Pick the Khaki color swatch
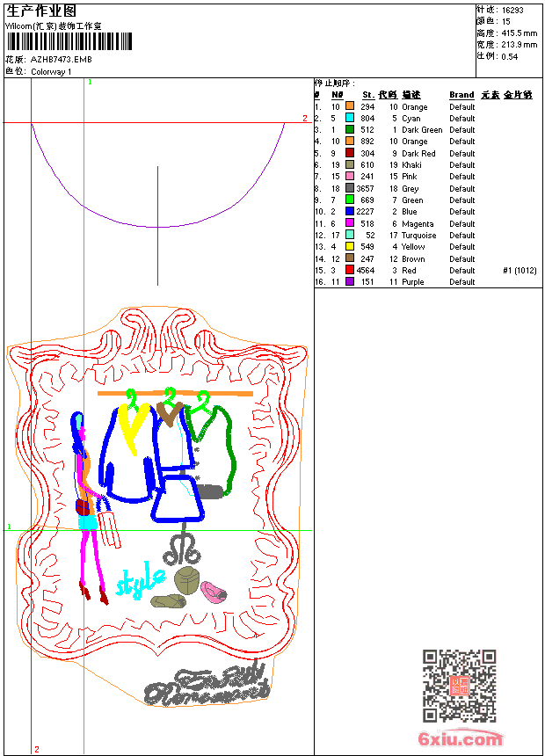Viewport: 545px width, 756px height. pos(350,164)
